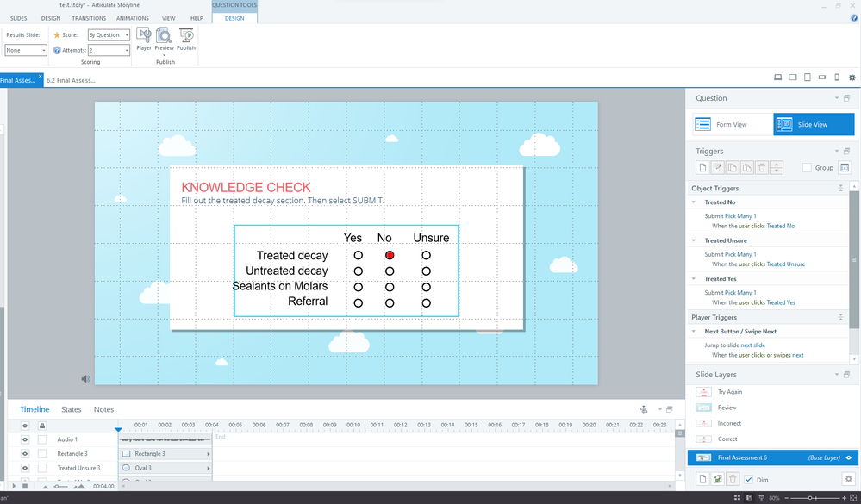Image resolution: width=861 pixels, height=504 pixels.
Task: Open the variables manager icon
Action: (x=845, y=167)
